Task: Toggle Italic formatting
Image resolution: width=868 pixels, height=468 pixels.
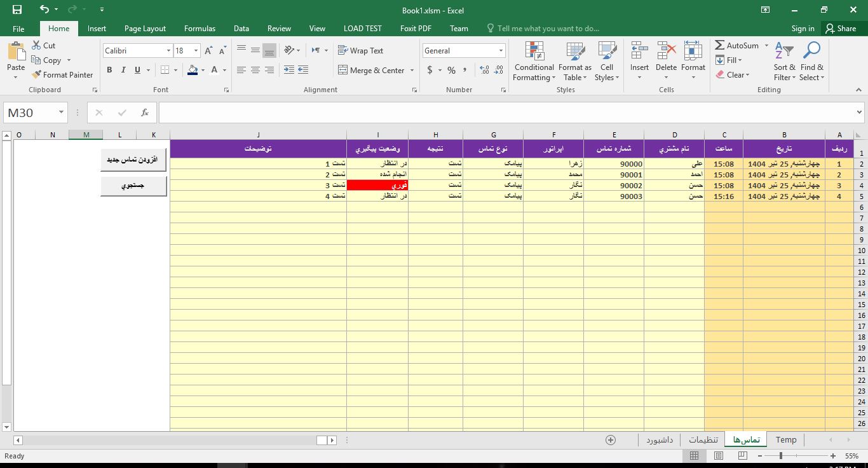Action: [x=123, y=70]
